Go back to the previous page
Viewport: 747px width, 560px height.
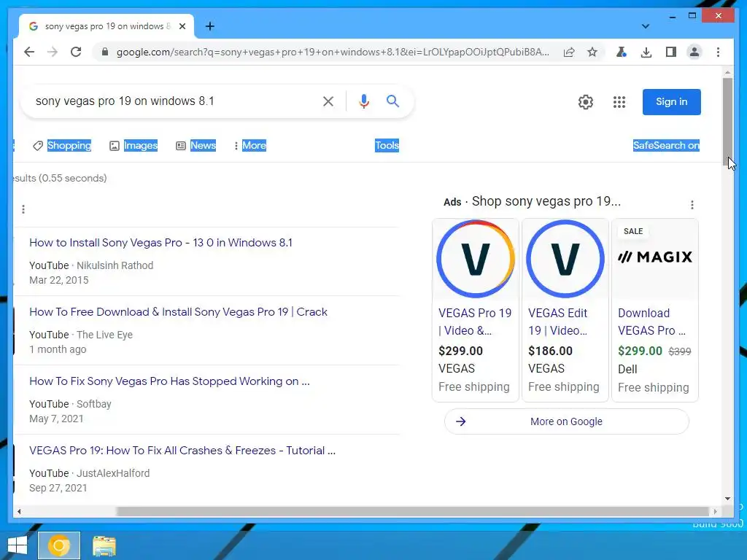[29, 52]
